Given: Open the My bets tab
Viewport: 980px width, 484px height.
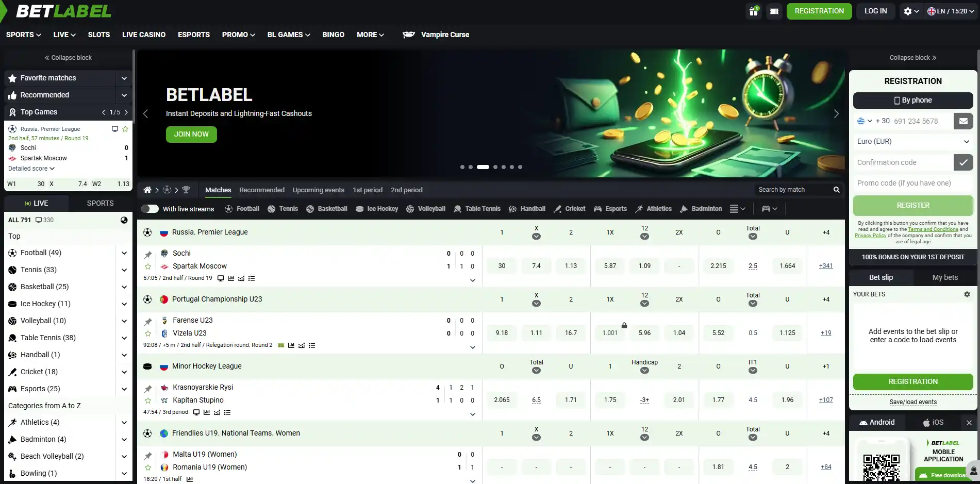Looking at the screenshot, I should coord(945,277).
